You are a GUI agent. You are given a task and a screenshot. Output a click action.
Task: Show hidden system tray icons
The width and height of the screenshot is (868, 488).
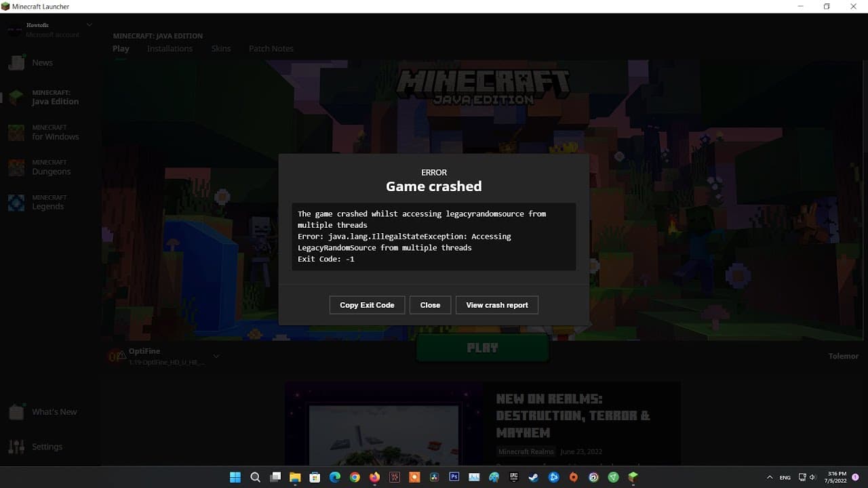coord(770,477)
